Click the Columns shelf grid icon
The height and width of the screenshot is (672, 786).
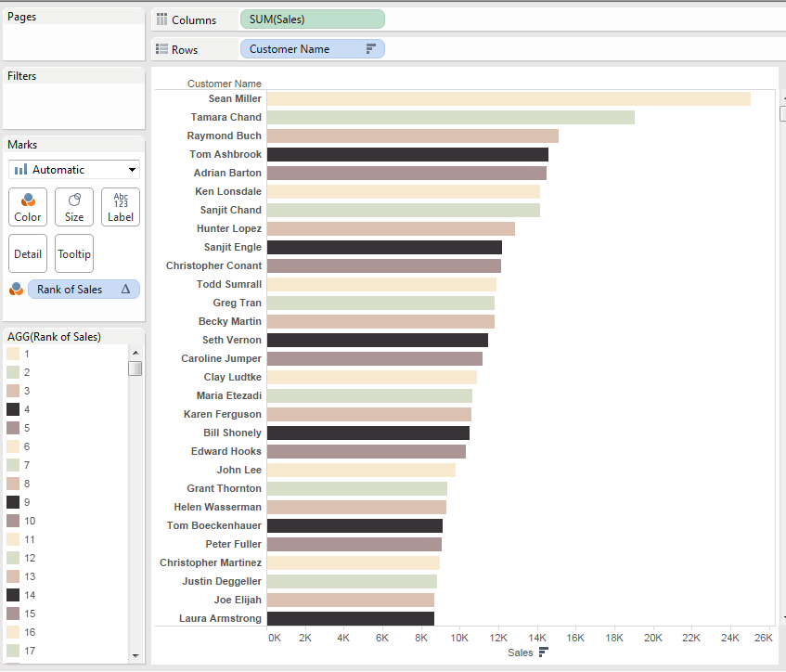[162, 19]
